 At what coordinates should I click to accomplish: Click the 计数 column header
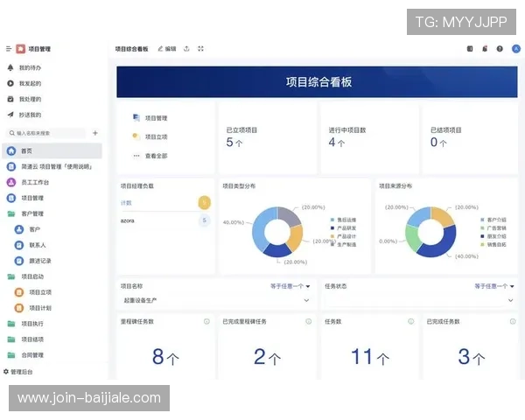[x=126, y=203]
